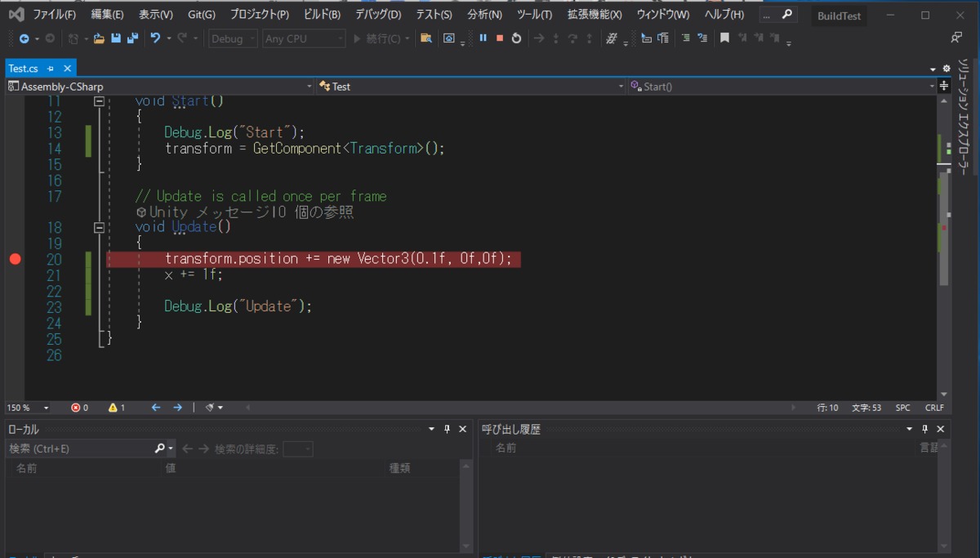Click the editor vertical scrollbar
Image resolution: width=980 pixels, height=558 pixels.
pos(944,248)
